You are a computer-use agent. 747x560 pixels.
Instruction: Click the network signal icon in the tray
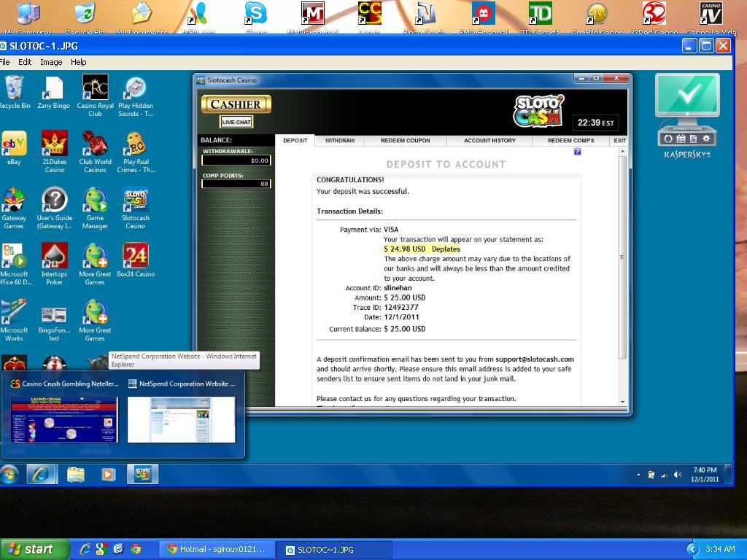tap(664, 475)
